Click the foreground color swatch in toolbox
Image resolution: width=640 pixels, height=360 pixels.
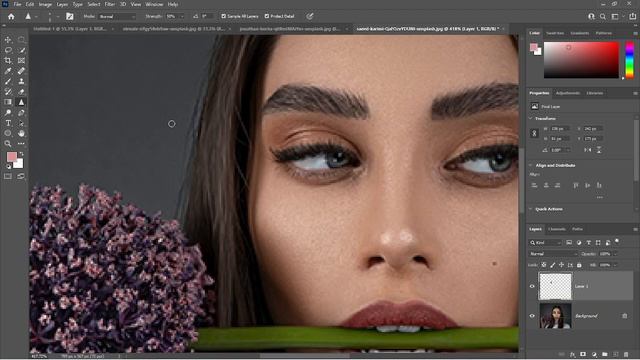[x=12, y=157]
